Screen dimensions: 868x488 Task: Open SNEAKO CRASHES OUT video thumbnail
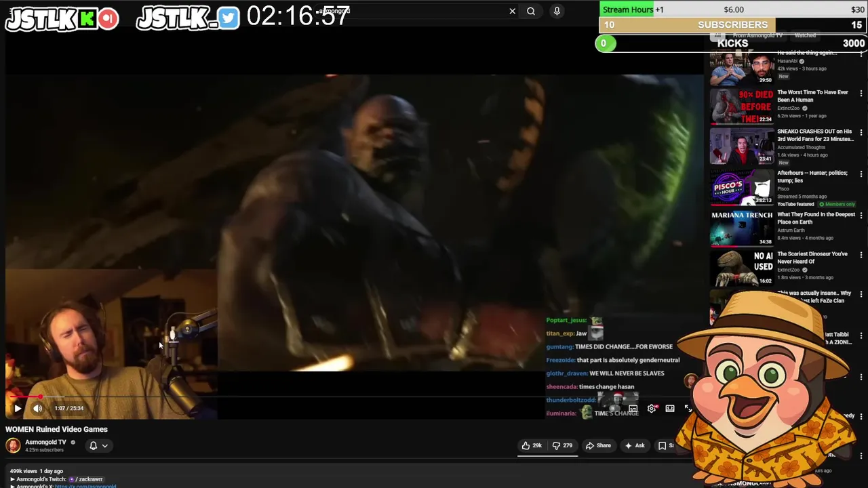tap(741, 146)
